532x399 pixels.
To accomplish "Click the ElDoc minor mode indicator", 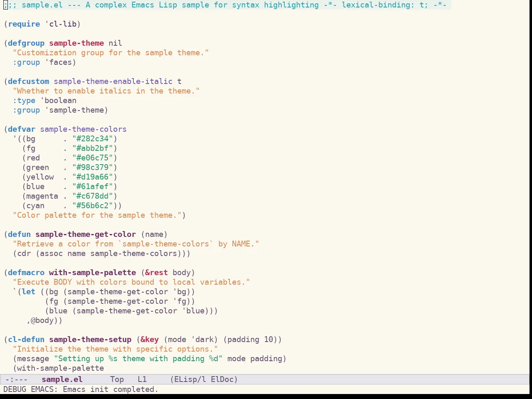I will [222, 379].
